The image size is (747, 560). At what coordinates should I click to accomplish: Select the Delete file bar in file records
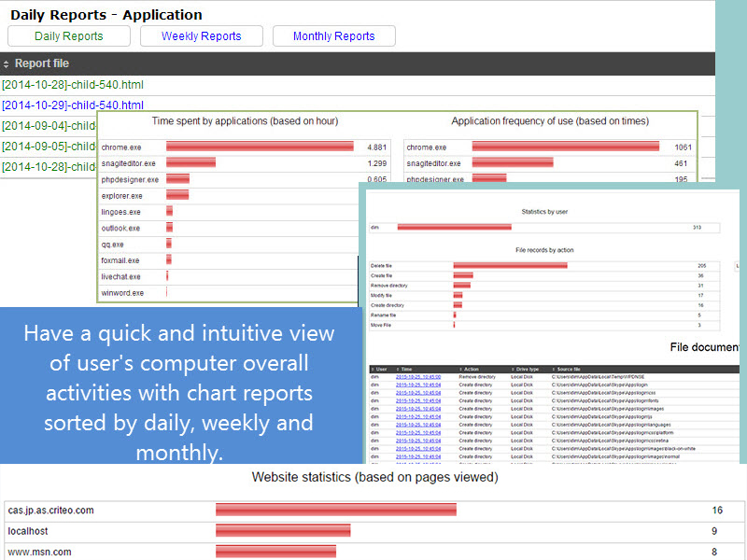(510, 265)
